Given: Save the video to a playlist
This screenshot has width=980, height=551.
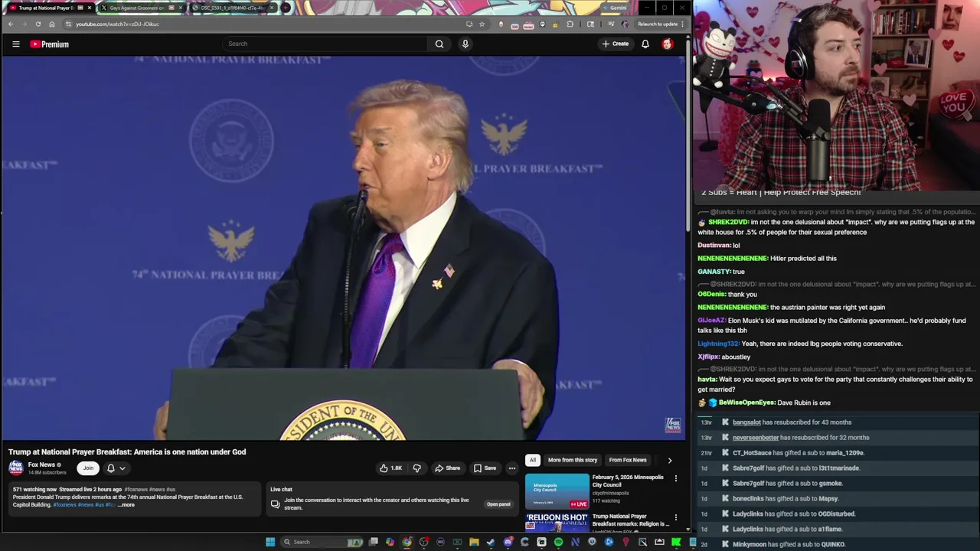Looking at the screenshot, I should (x=485, y=468).
